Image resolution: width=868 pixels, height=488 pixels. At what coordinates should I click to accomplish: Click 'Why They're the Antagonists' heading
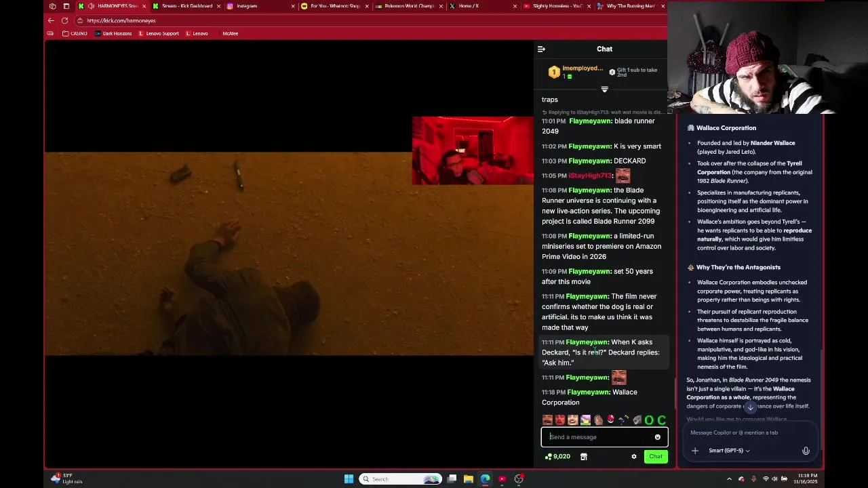click(738, 267)
